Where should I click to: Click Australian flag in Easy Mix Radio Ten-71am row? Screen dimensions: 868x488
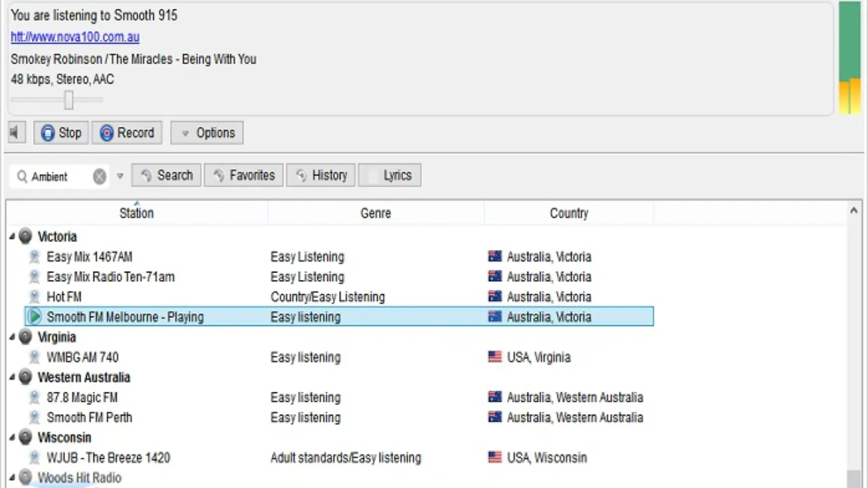[495, 276]
